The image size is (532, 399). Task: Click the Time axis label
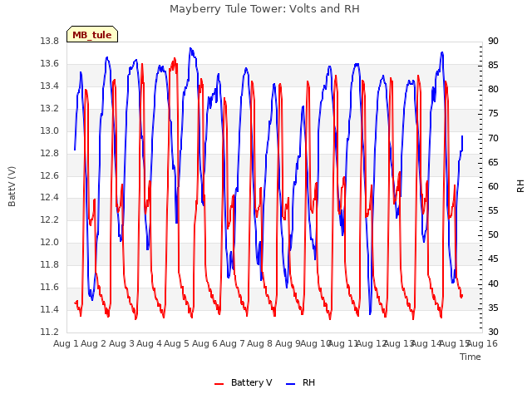point(470,357)
